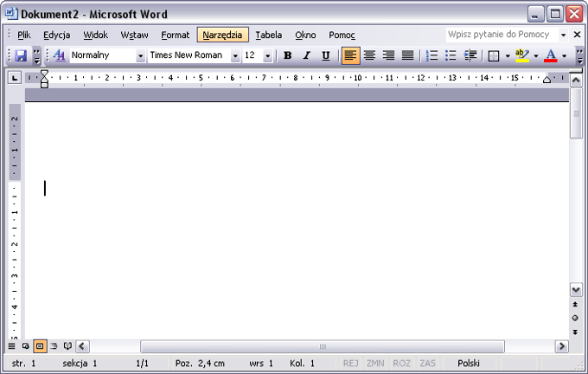The height and width of the screenshot is (374, 588).
Task: Click the Word document icon in title bar
Action: 11,14
